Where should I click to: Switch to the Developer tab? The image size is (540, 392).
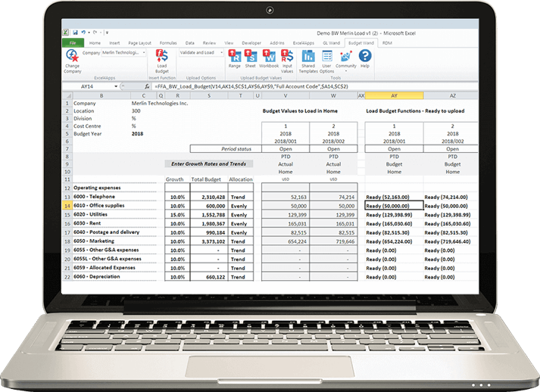point(251,43)
